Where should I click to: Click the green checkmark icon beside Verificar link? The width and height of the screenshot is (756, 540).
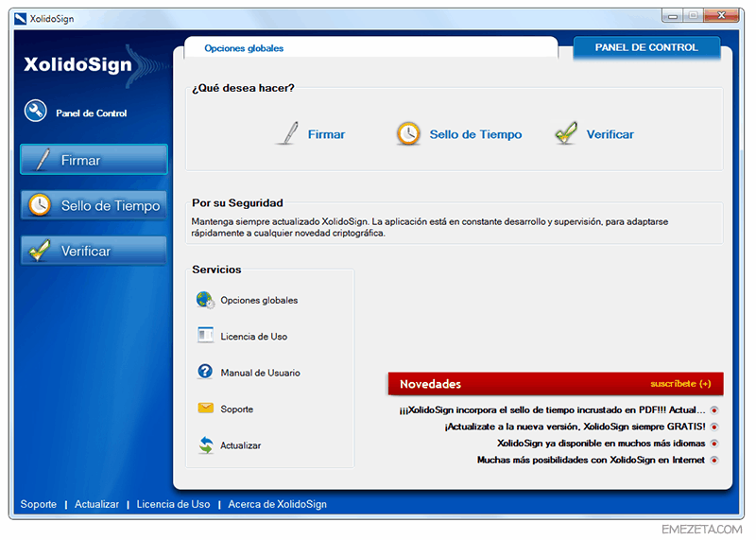566,133
